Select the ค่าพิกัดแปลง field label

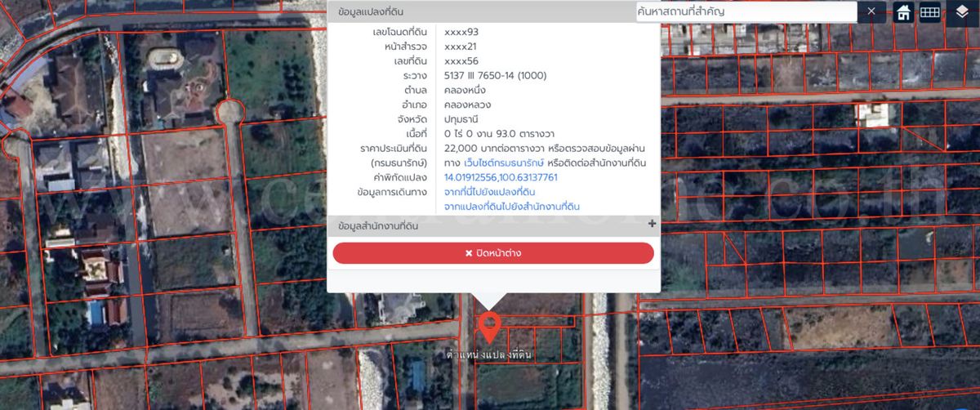coord(401,177)
